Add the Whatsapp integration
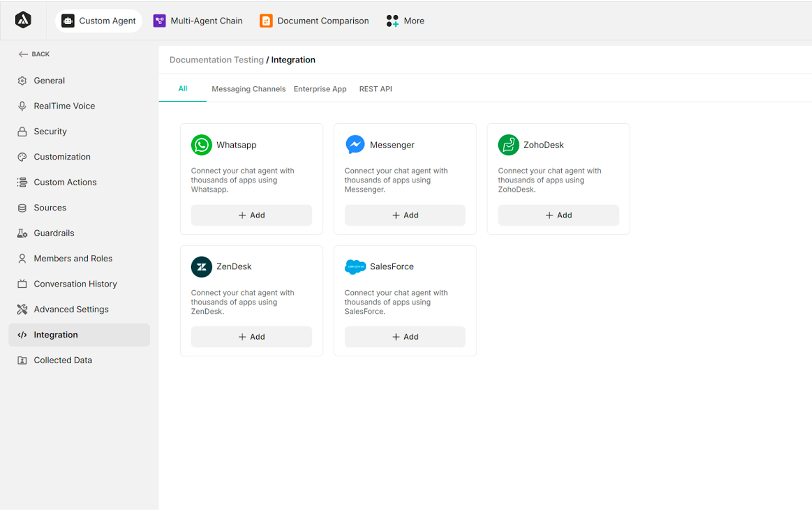 (x=251, y=215)
